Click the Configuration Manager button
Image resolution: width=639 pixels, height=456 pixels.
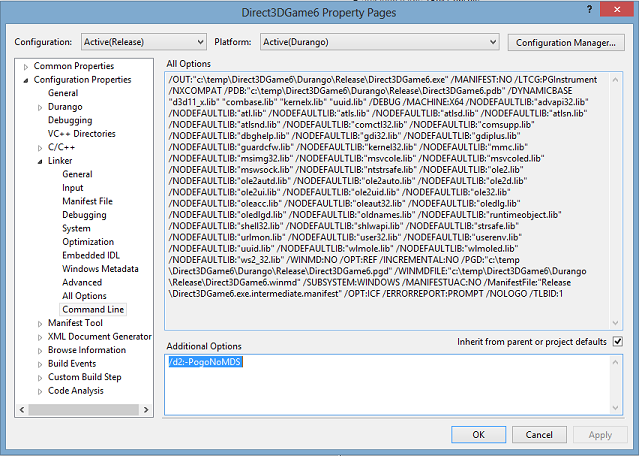coord(566,42)
